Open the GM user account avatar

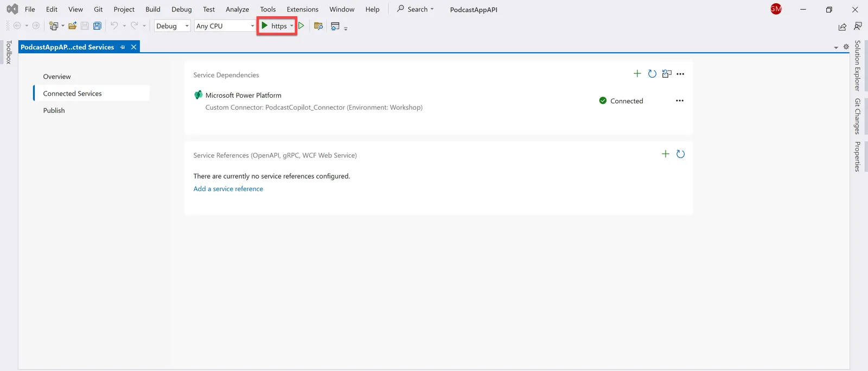(776, 9)
